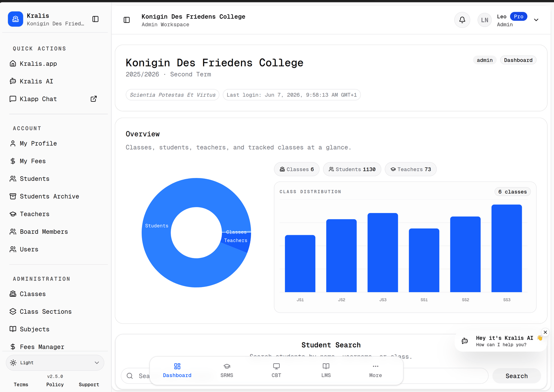Viewport: 554px width, 392px height.
Task: Open the Students page
Action: pyautogui.click(x=35, y=179)
